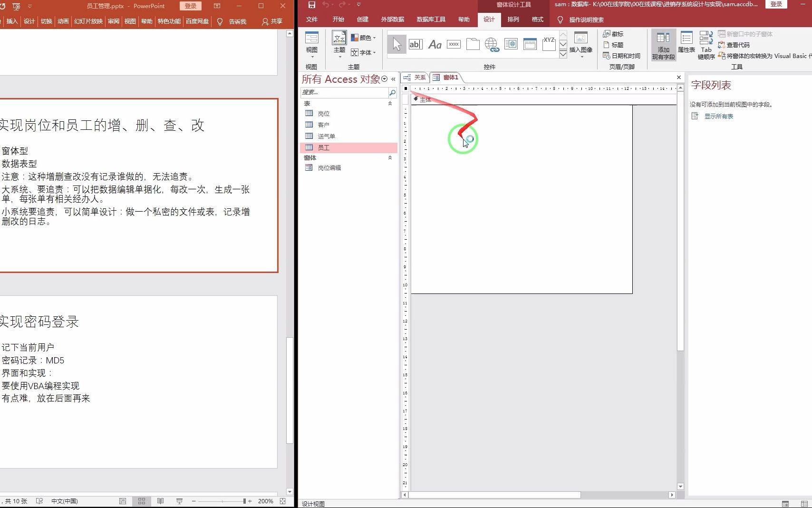Viewport: 812px width, 508px height.
Task: Pick the Web Browser control
Action: pos(511,44)
